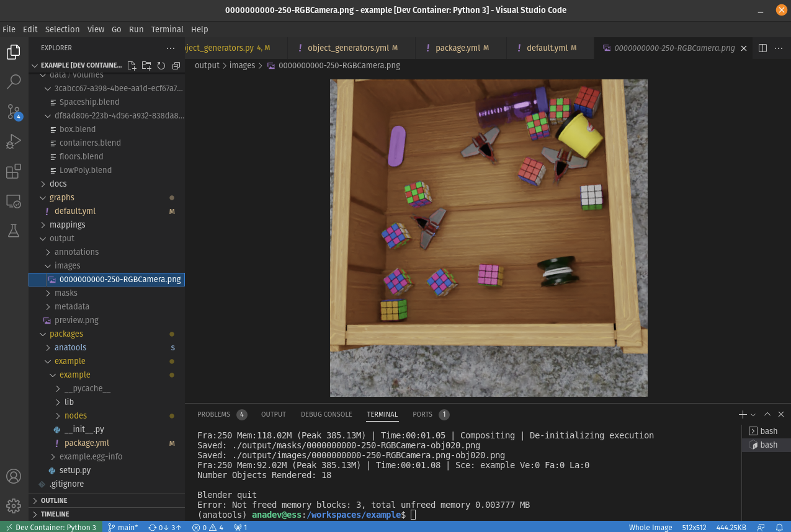Open the Extensions view

[14, 172]
